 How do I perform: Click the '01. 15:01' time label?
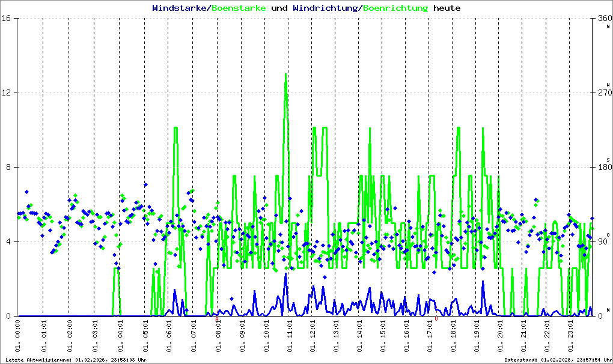coord(383,336)
